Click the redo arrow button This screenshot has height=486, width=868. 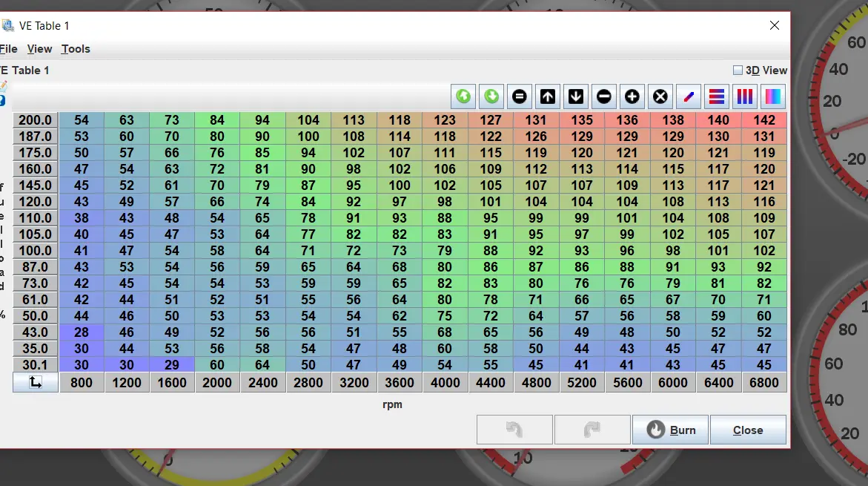592,430
